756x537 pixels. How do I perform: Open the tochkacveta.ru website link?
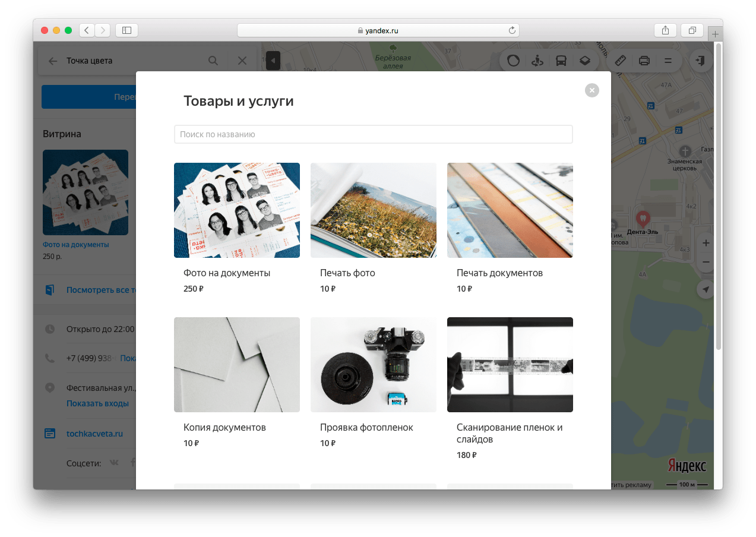tap(94, 434)
